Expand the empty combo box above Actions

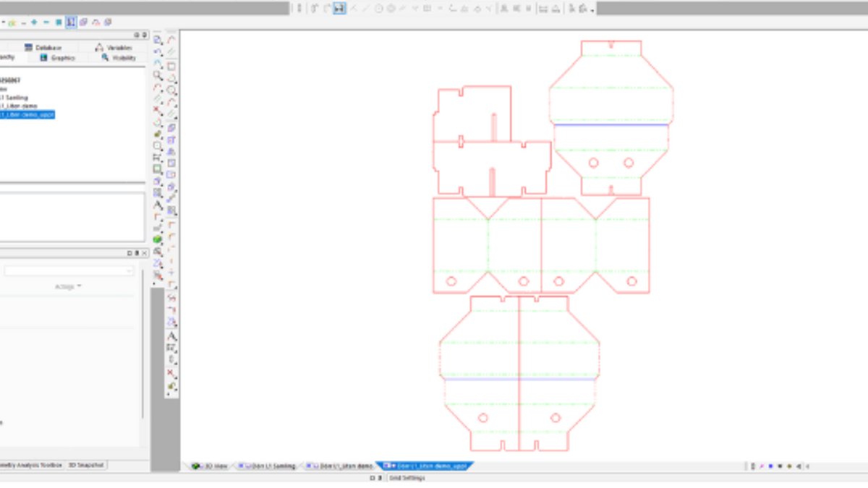click(129, 270)
